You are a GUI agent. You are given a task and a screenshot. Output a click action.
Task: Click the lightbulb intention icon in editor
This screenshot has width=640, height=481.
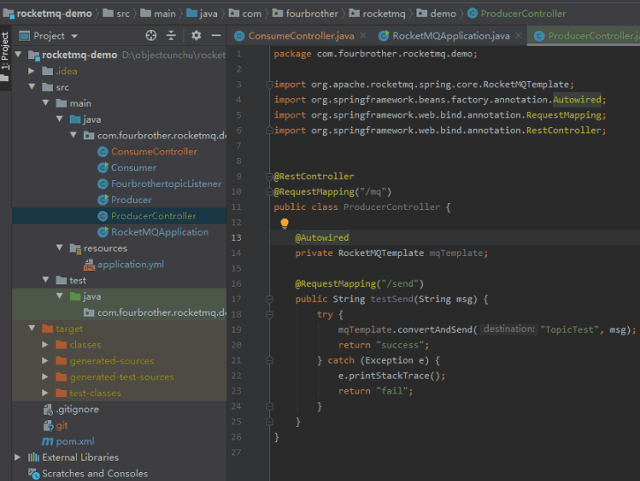point(284,223)
